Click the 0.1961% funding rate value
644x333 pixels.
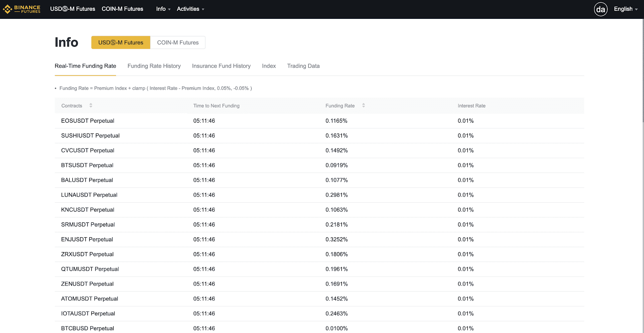[x=336, y=269]
